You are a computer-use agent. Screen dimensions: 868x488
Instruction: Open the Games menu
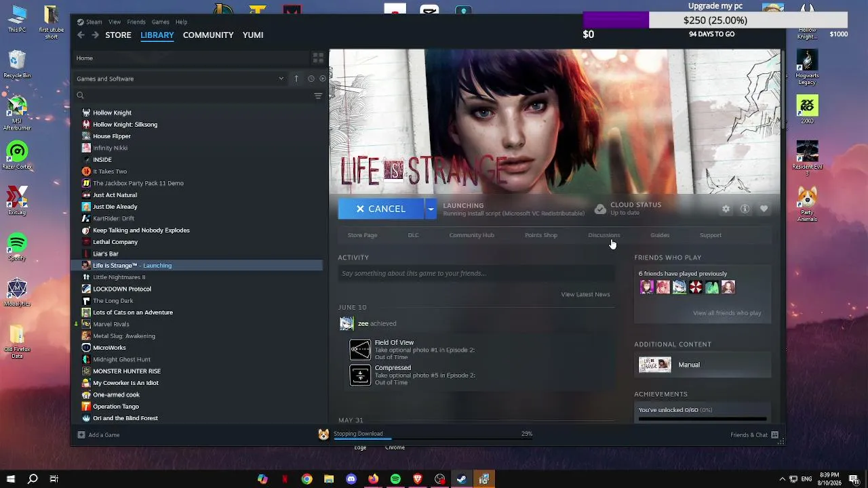click(161, 22)
